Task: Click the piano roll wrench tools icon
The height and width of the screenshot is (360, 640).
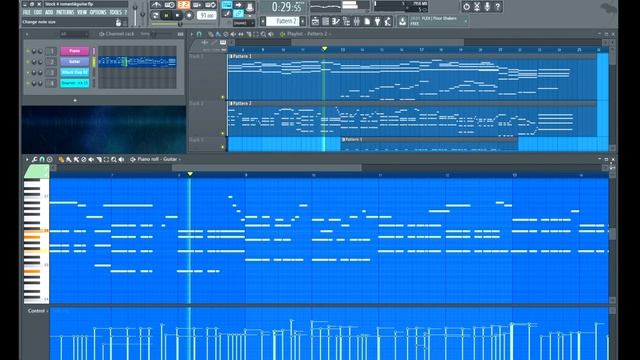Action: pyautogui.click(x=35, y=160)
